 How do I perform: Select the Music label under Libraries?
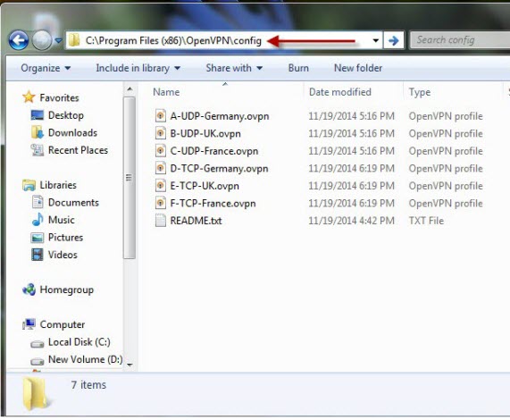pyautogui.click(x=62, y=220)
